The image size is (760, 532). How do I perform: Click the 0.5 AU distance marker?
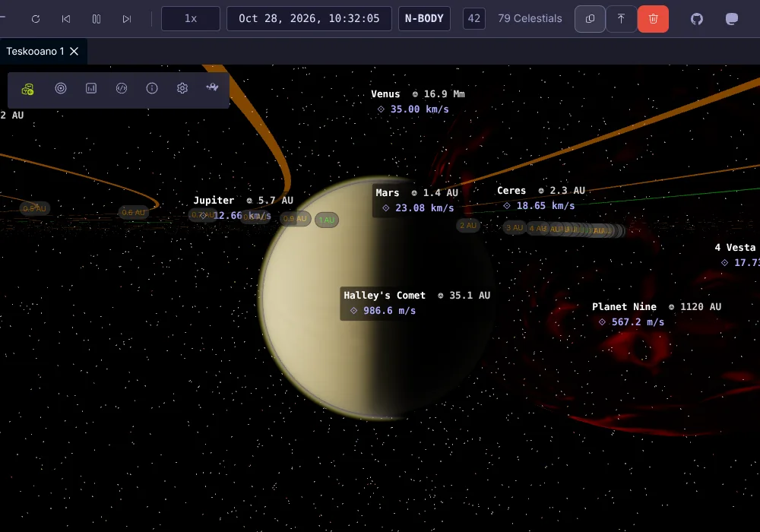coord(34,208)
